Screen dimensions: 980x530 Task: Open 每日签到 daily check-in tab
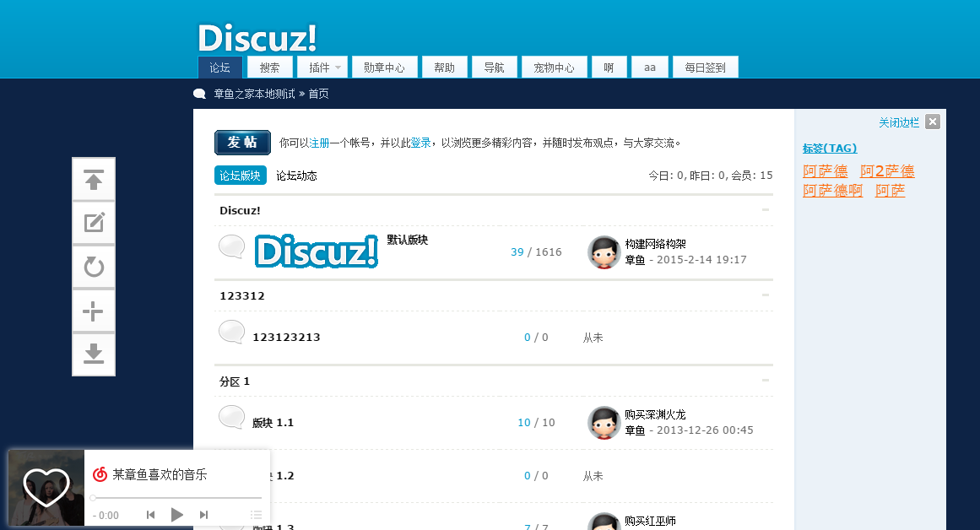pyautogui.click(x=705, y=67)
